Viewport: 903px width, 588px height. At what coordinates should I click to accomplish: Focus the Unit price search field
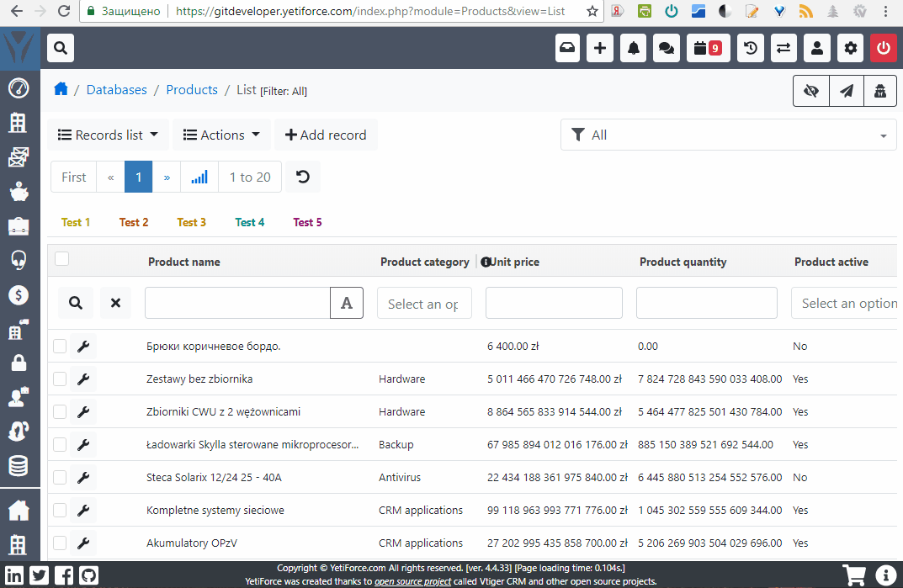pyautogui.click(x=554, y=303)
